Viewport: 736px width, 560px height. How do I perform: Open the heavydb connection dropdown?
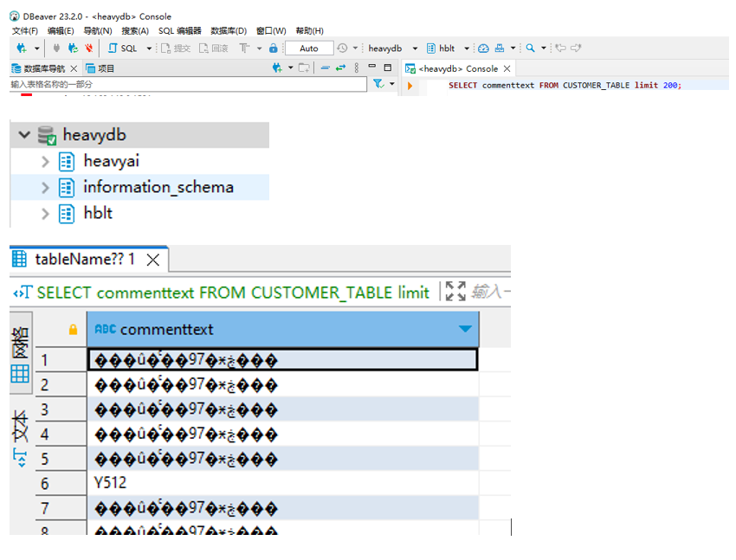coord(415,48)
